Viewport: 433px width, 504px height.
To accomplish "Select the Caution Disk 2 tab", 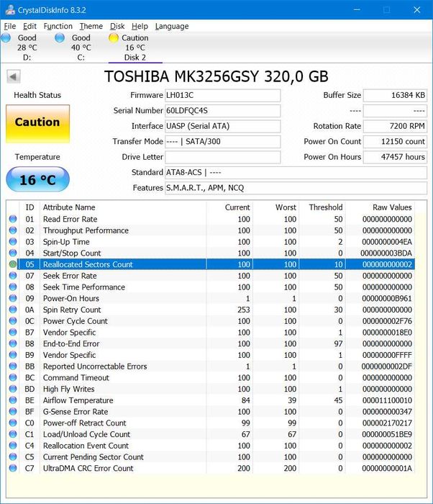I will pyautogui.click(x=135, y=48).
